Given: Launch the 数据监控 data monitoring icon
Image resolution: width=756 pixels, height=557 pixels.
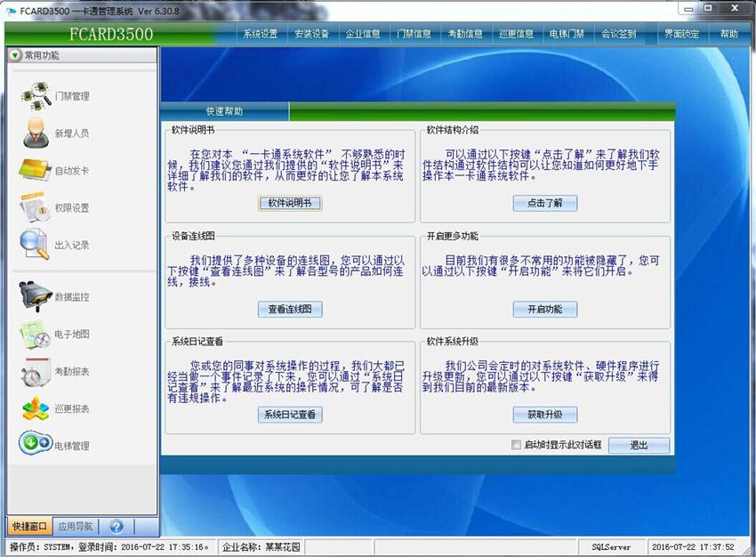Looking at the screenshot, I should [35, 296].
